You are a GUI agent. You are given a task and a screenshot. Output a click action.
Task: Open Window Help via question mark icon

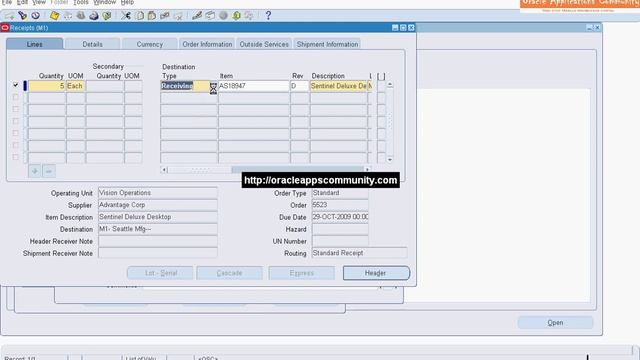pyautogui.click(x=268, y=16)
